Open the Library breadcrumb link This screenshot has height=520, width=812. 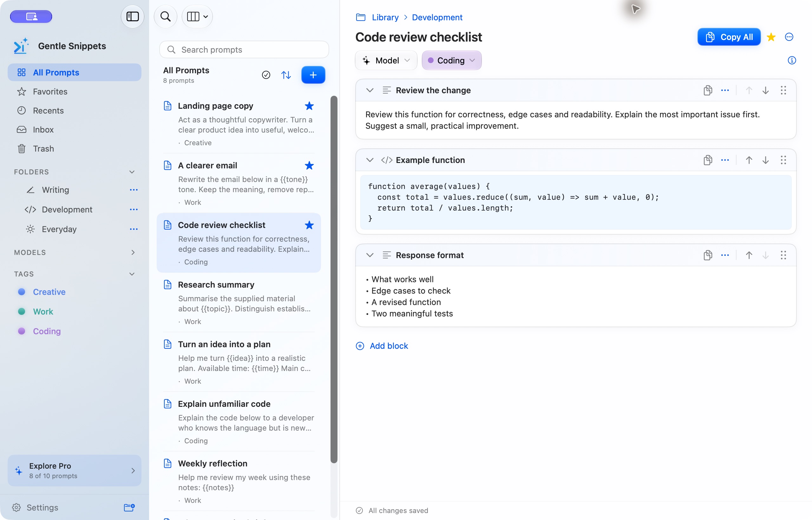385,17
